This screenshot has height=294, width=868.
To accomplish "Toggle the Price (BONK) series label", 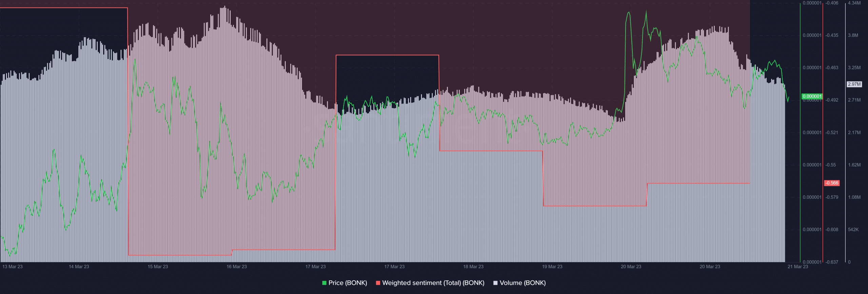I will (x=348, y=283).
